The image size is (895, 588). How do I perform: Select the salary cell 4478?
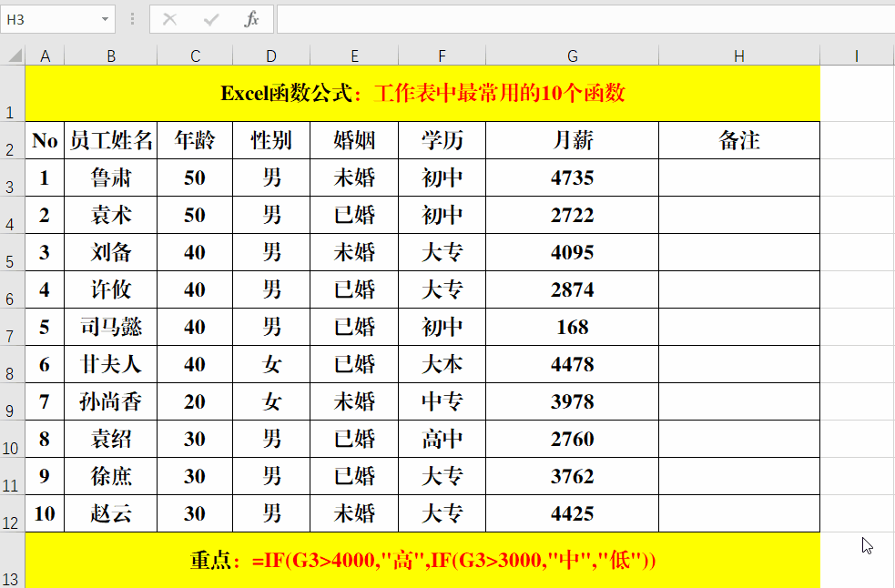click(x=573, y=364)
